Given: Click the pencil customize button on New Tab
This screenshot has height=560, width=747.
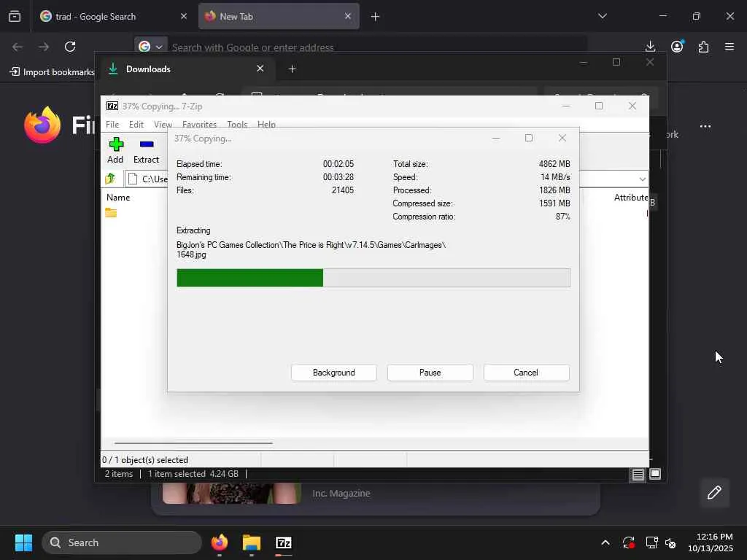Looking at the screenshot, I should [x=714, y=492].
